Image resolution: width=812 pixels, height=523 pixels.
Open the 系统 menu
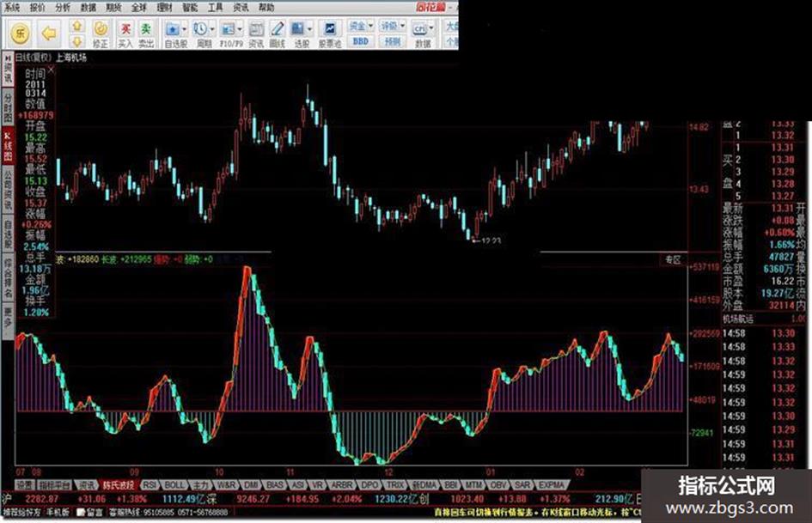coord(12,7)
